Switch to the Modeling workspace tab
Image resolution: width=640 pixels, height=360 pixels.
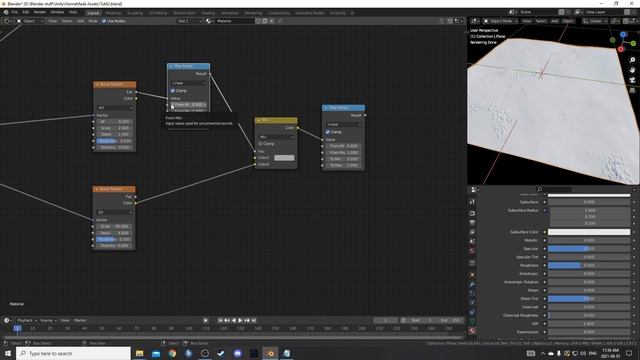(113, 13)
